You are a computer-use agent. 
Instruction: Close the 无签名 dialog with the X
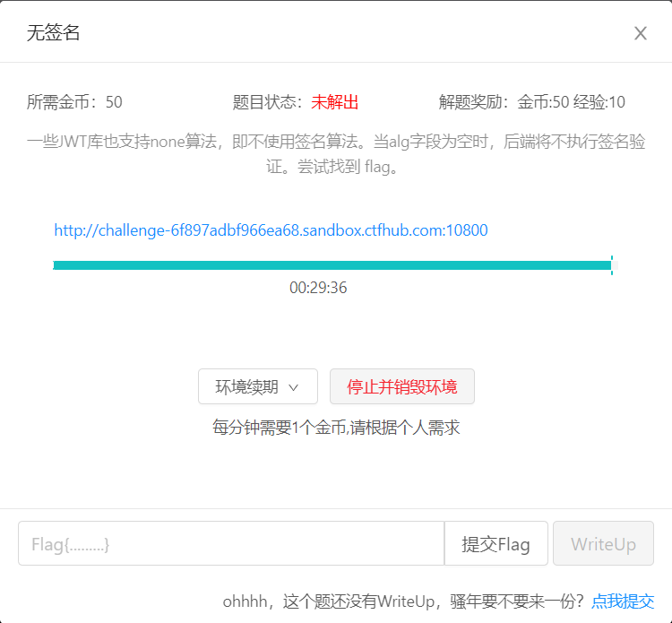tap(641, 33)
